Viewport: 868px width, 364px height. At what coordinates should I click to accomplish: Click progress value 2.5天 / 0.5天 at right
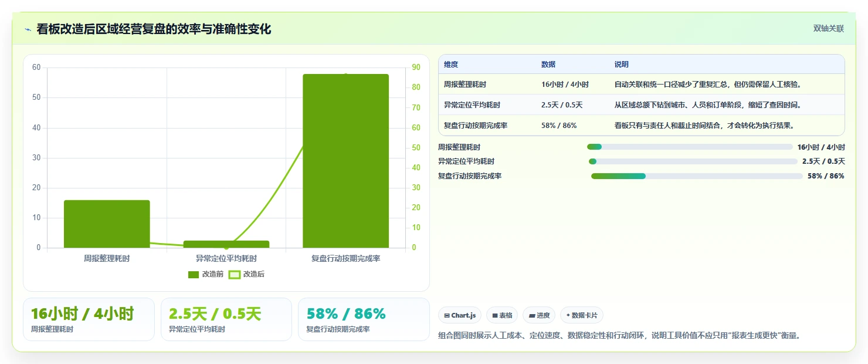[x=823, y=161]
